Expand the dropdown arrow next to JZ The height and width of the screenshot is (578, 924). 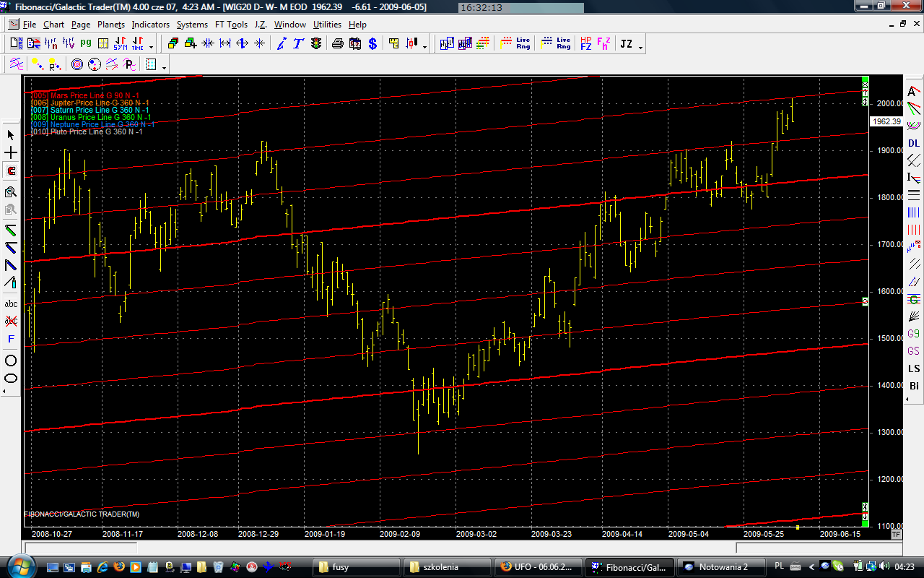tap(640, 46)
